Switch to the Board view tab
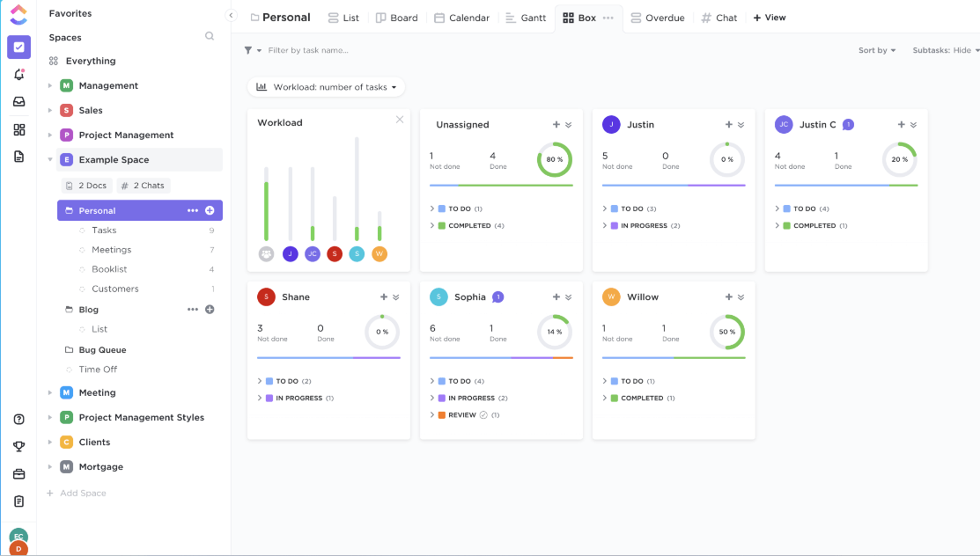The image size is (980, 556). click(x=396, y=17)
